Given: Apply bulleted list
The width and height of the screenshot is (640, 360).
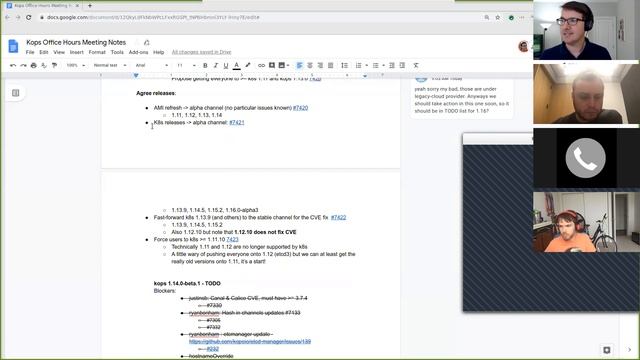Looking at the screenshot, I should tap(376, 65).
